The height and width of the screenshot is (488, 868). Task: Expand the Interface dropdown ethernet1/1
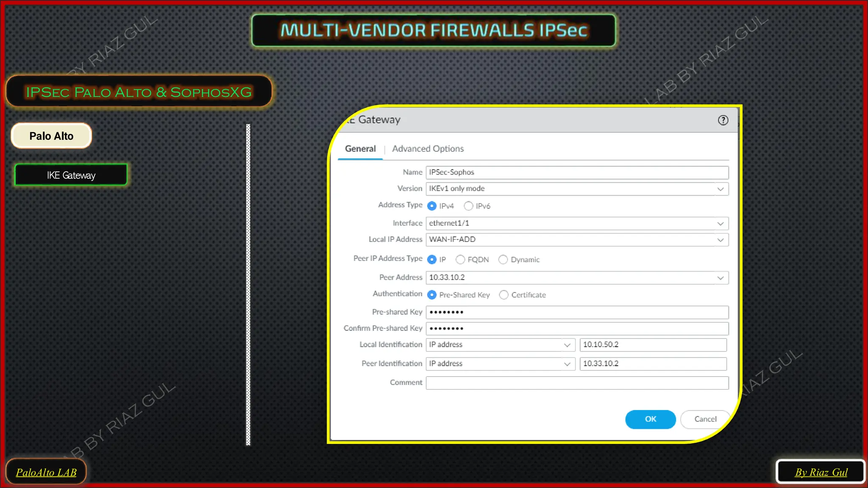(577, 223)
